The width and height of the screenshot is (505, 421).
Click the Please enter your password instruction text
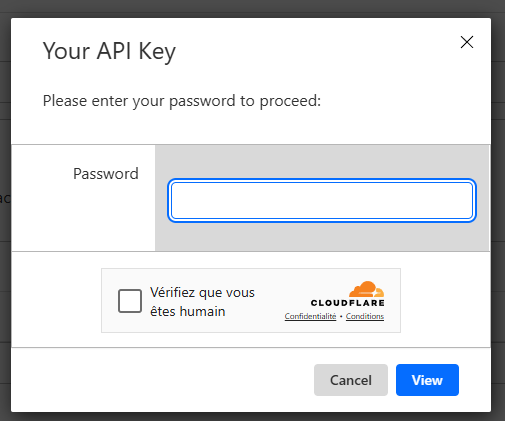tap(182, 101)
